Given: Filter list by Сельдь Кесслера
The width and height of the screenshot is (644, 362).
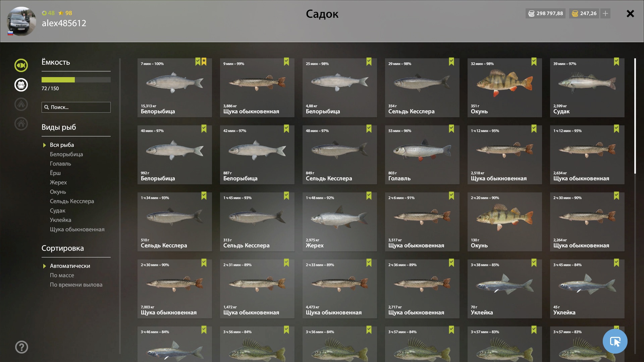Looking at the screenshot, I should point(72,201).
